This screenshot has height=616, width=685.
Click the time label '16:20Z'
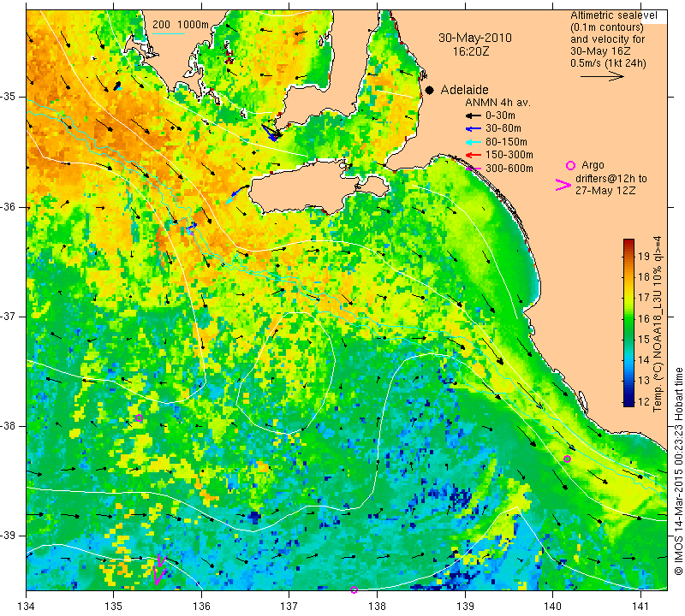click(x=471, y=51)
